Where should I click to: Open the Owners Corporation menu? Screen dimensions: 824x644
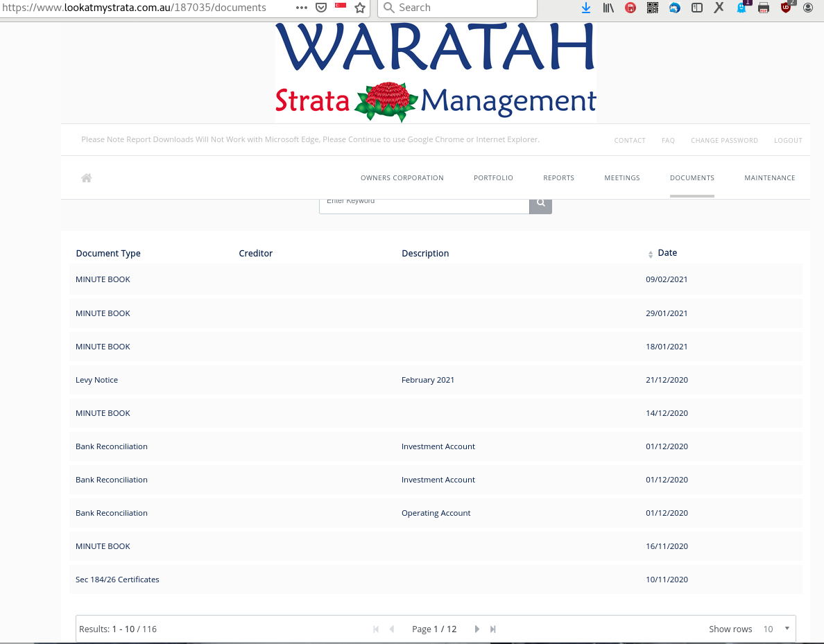(402, 178)
